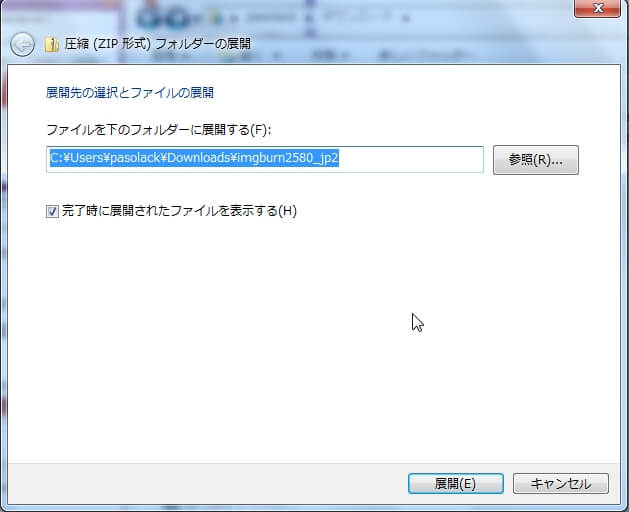Click the ZIP folder icon beside the title

tap(51, 44)
